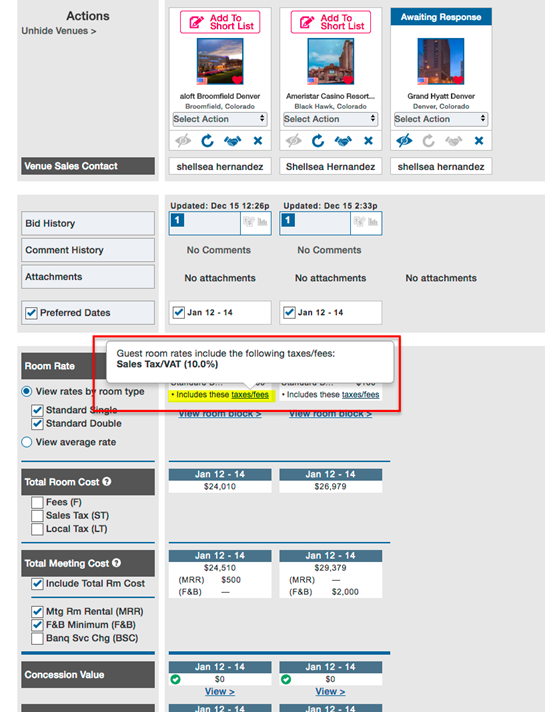Toggle eye icon under Grand Hyatt Denver
Screen dimensions: 545x712
[x=404, y=141]
